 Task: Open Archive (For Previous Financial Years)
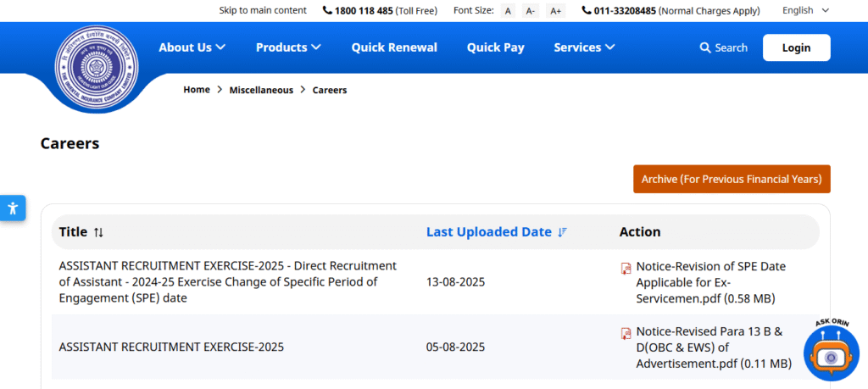(731, 179)
